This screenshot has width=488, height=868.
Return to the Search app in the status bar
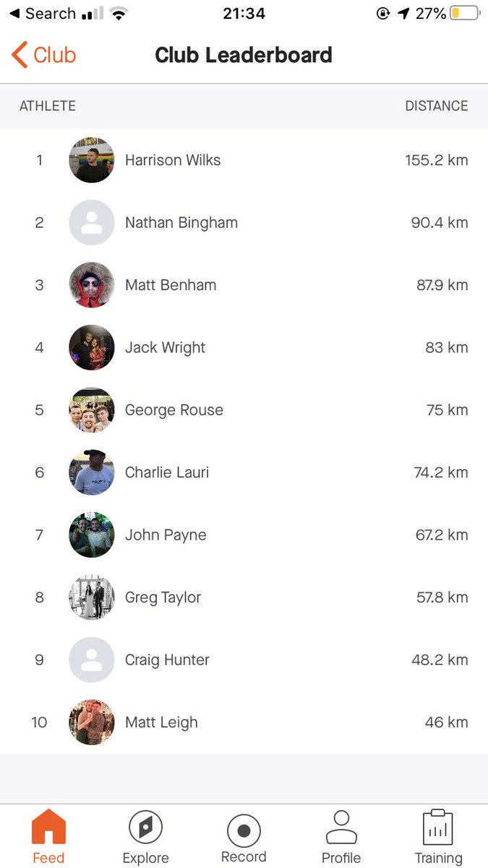pyautogui.click(x=42, y=13)
